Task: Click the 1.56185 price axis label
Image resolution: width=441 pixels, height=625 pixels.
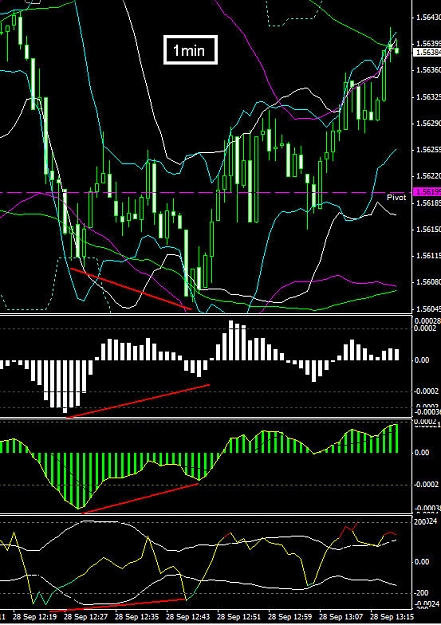Action: tap(428, 203)
